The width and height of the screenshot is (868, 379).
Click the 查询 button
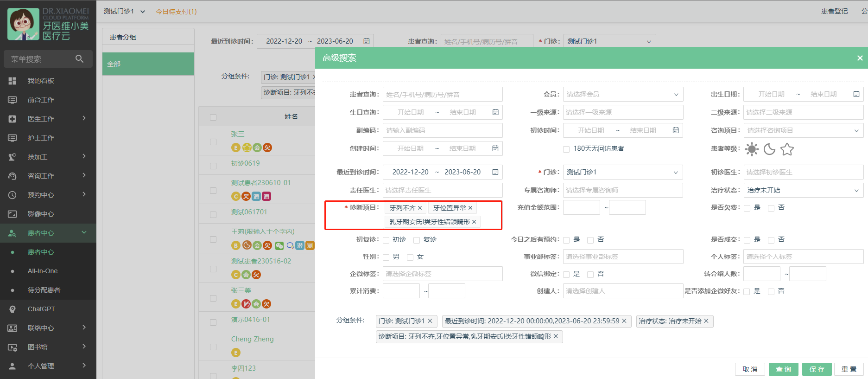(783, 369)
